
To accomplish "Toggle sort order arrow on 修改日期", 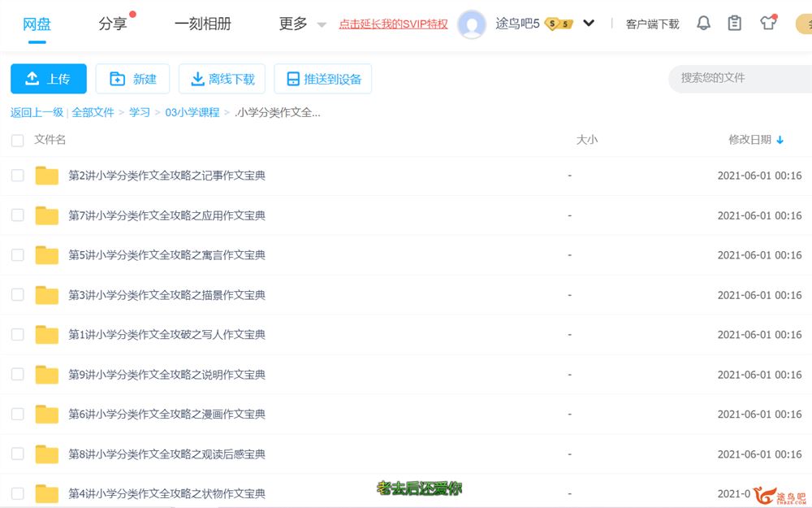I will pyautogui.click(x=780, y=140).
